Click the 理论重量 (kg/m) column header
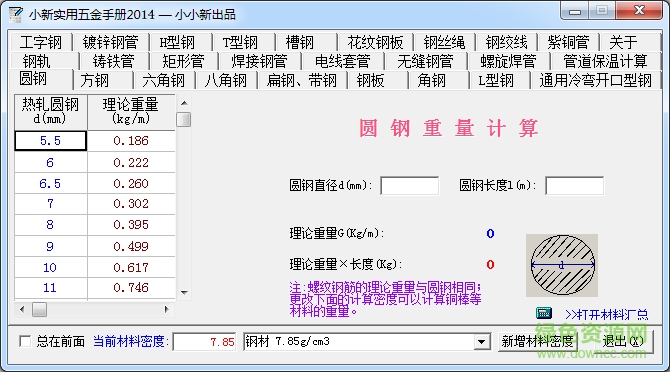 coord(131,112)
